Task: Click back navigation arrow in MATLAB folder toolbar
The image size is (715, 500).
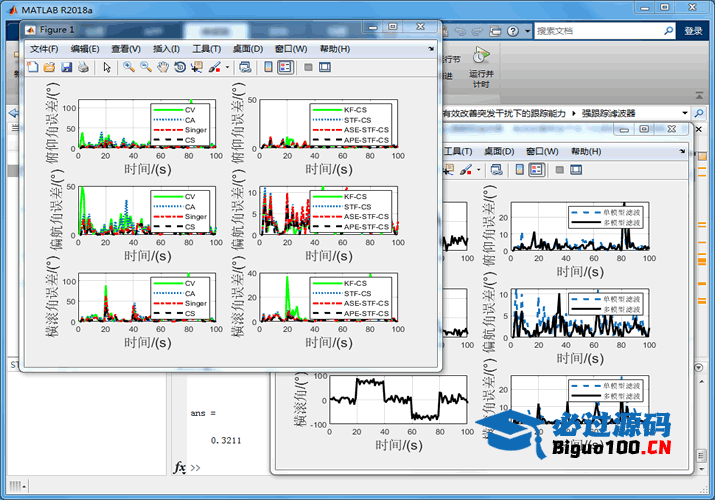Action: click(x=13, y=113)
